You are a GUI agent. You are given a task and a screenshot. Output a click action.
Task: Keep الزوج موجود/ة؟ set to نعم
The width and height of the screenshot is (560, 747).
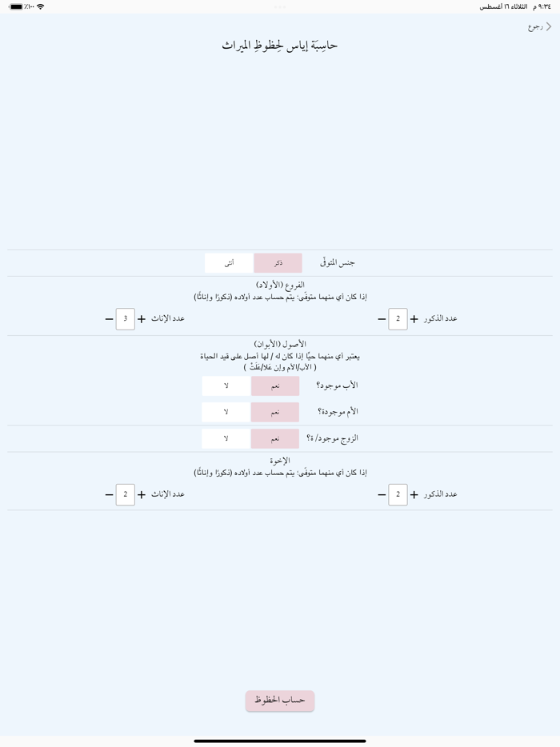(x=277, y=438)
